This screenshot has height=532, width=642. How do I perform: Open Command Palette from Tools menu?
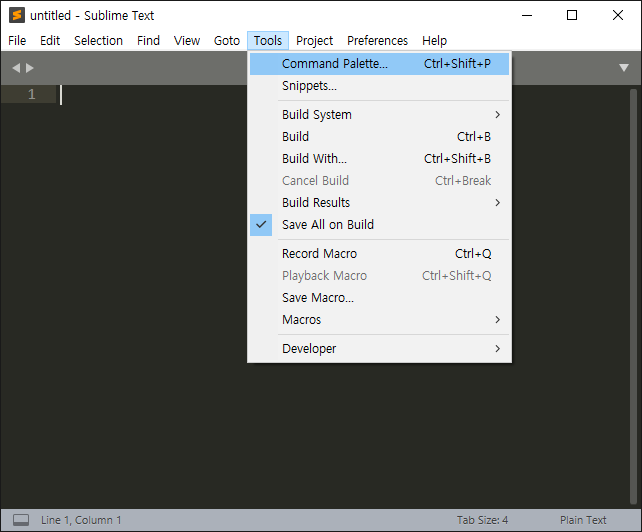(379, 64)
